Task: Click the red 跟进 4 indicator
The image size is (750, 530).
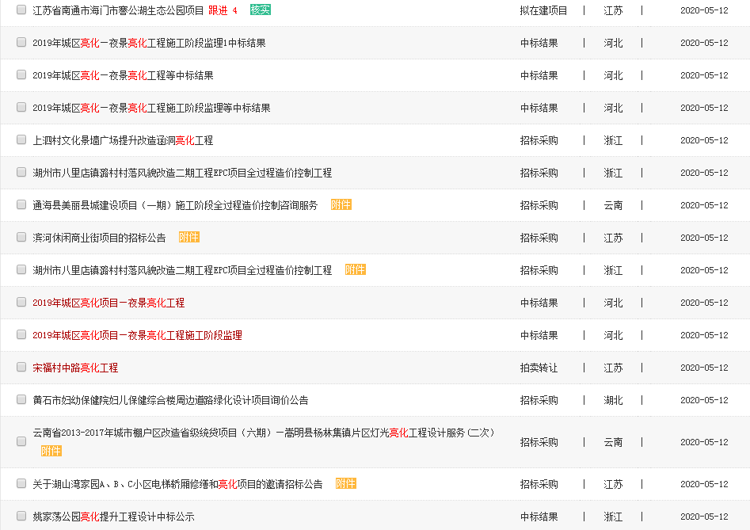Action: pyautogui.click(x=223, y=10)
